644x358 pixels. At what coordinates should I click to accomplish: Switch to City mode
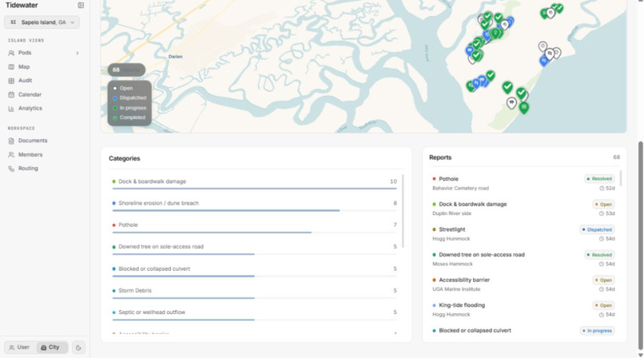pyautogui.click(x=51, y=348)
